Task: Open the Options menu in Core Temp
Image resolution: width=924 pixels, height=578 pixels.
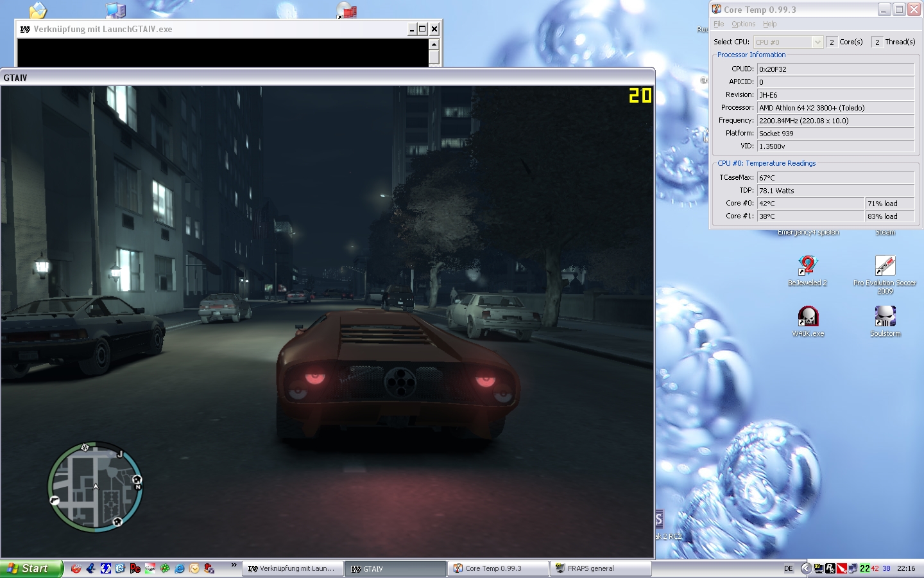Action: [x=743, y=24]
